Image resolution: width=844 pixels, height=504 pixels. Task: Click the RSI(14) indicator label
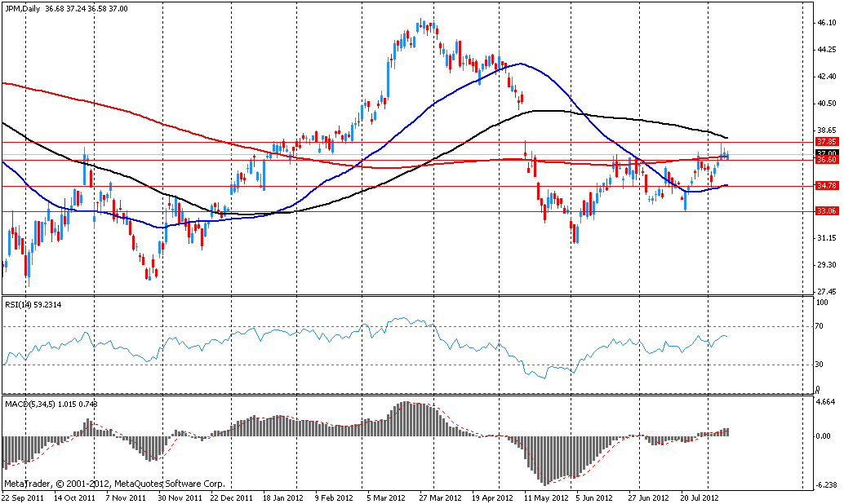pos(20,303)
